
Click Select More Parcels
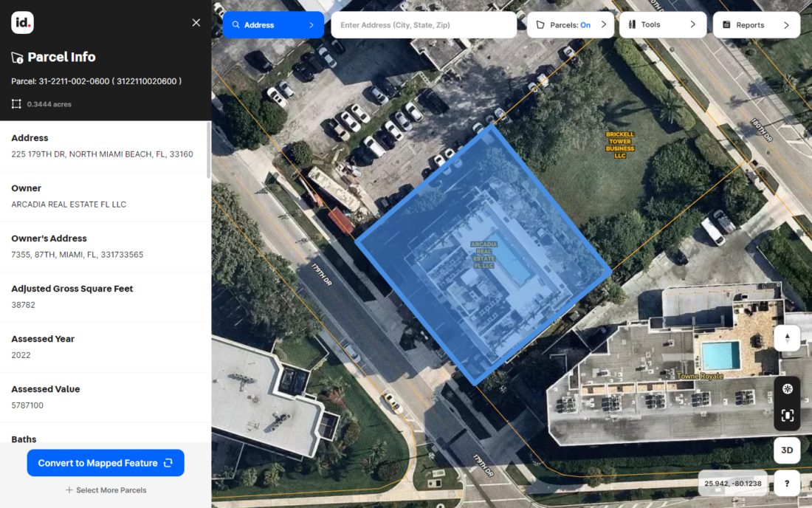tap(106, 490)
